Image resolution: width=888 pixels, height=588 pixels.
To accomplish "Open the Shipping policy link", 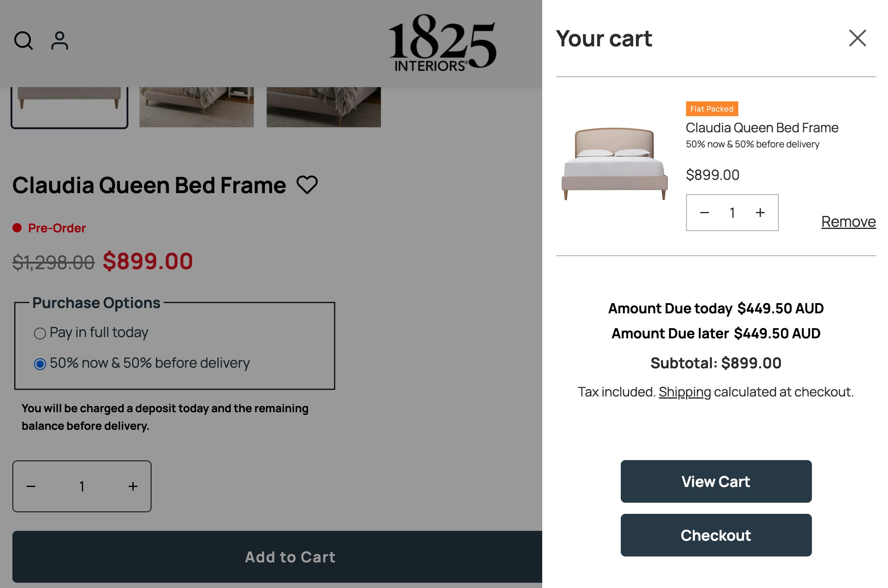I will coord(684,392).
